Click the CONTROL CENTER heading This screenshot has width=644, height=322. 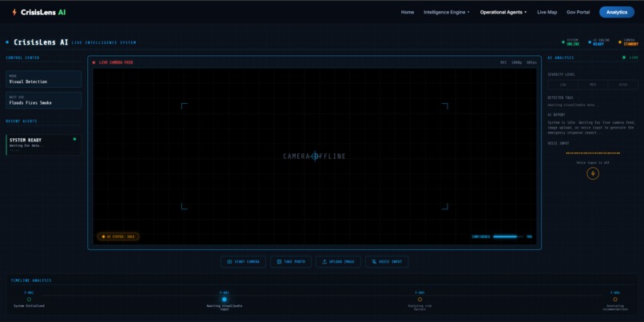tap(22, 58)
